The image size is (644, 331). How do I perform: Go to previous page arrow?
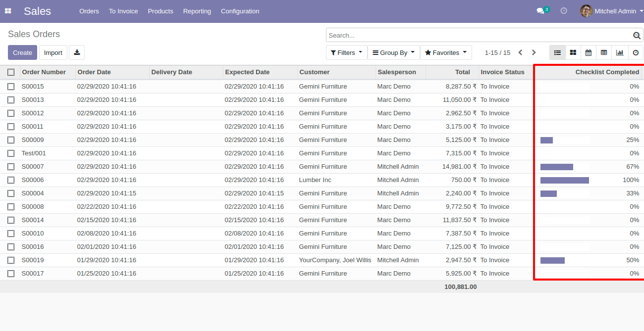520,52
